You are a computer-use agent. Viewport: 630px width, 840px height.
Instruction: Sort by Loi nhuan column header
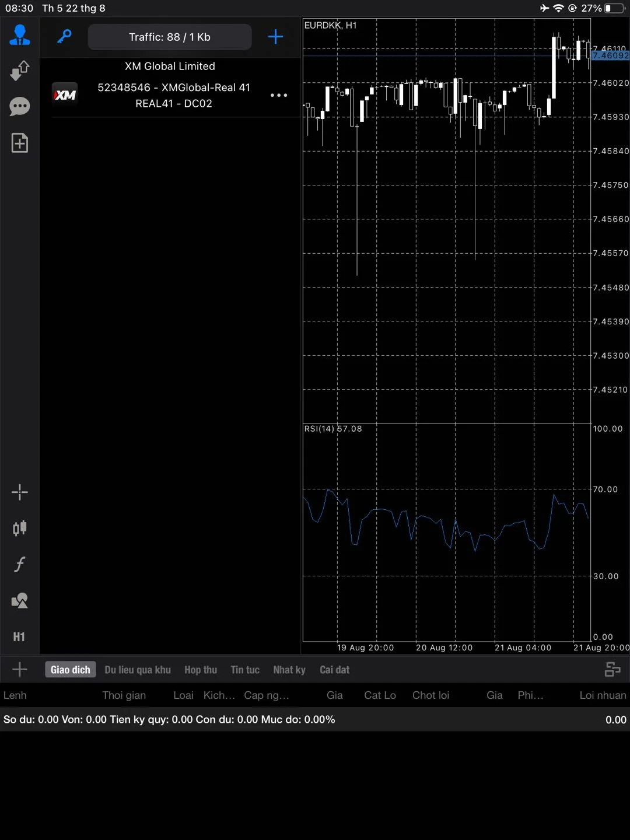pyautogui.click(x=603, y=695)
